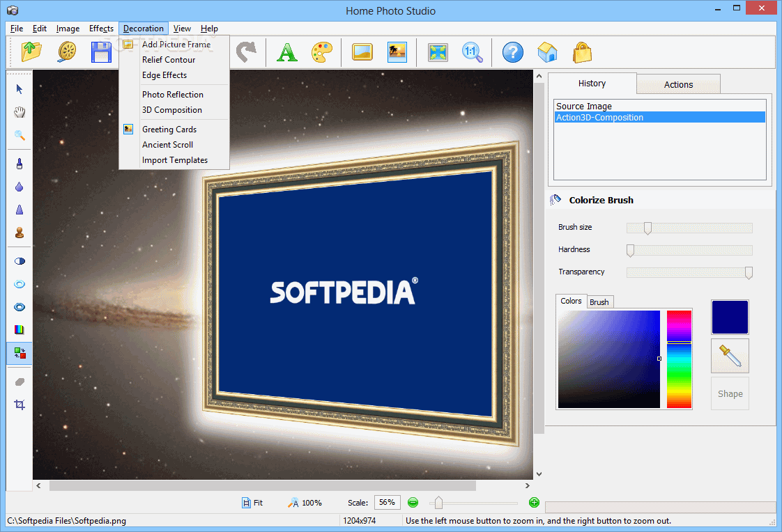Select the Brush tool in sidebar

[x=20, y=164]
